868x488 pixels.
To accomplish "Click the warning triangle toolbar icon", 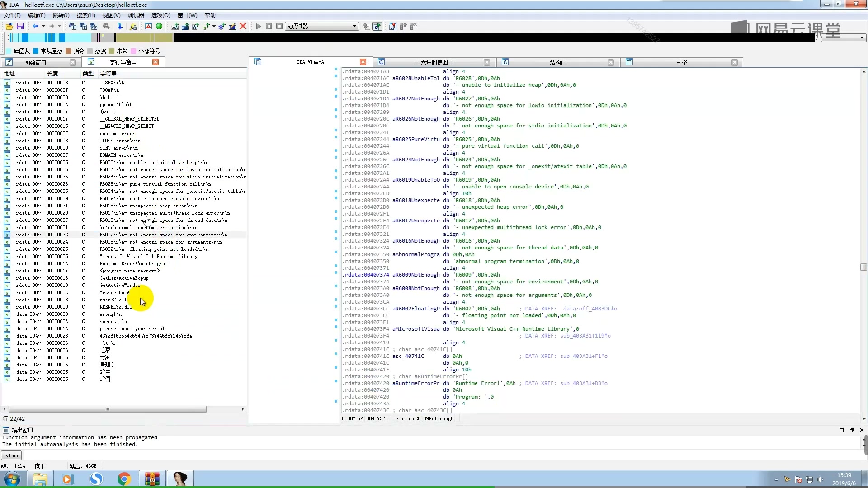I will point(148,27).
